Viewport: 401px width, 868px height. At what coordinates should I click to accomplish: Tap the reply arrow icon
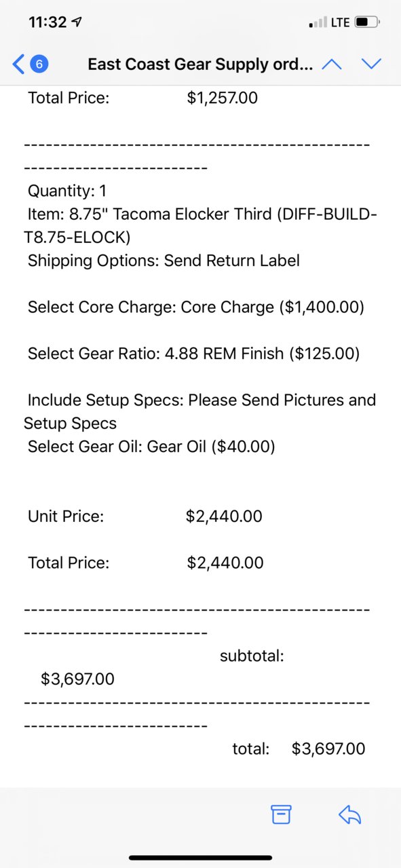[349, 814]
